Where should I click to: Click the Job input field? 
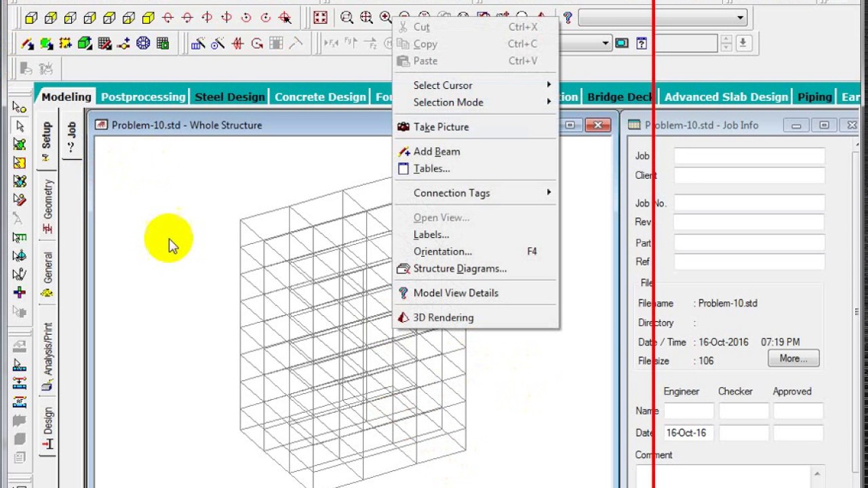[749, 156]
